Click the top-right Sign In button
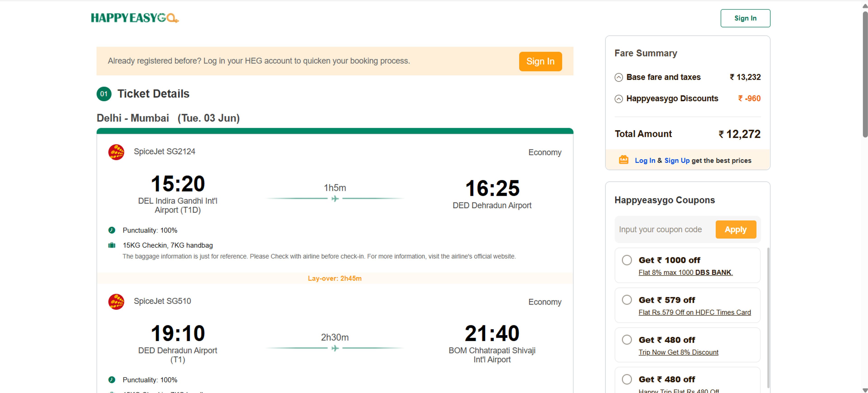 [745, 18]
